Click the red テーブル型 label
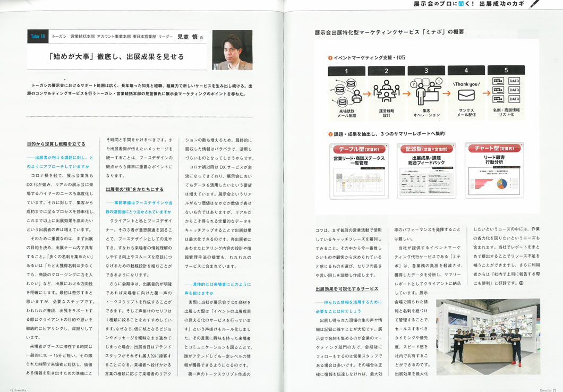The height and width of the screenshot is (392, 563). point(359,149)
